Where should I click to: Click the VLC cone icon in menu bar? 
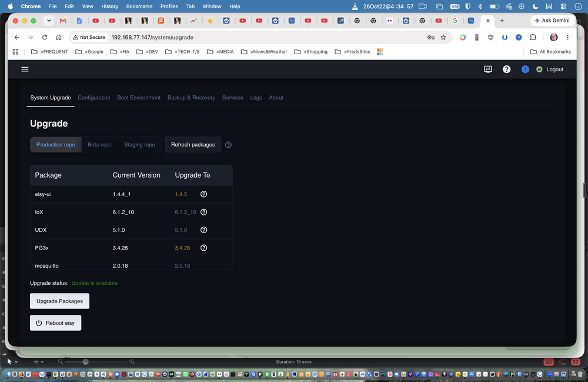click(355, 6)
